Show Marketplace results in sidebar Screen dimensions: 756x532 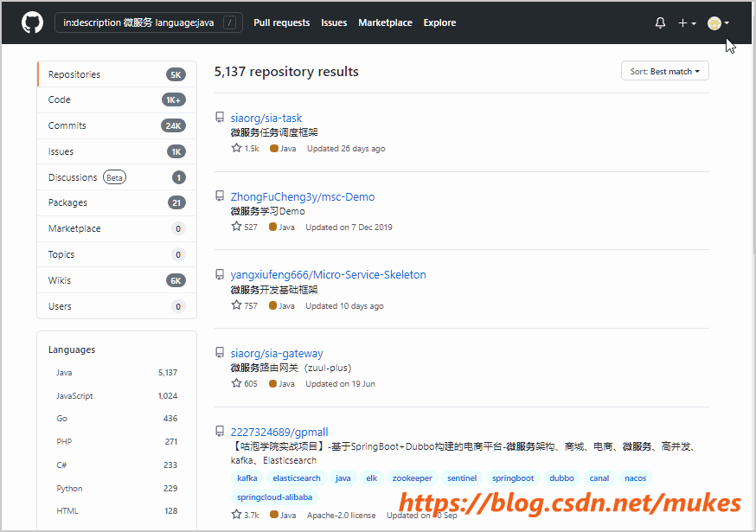(117, 228)
